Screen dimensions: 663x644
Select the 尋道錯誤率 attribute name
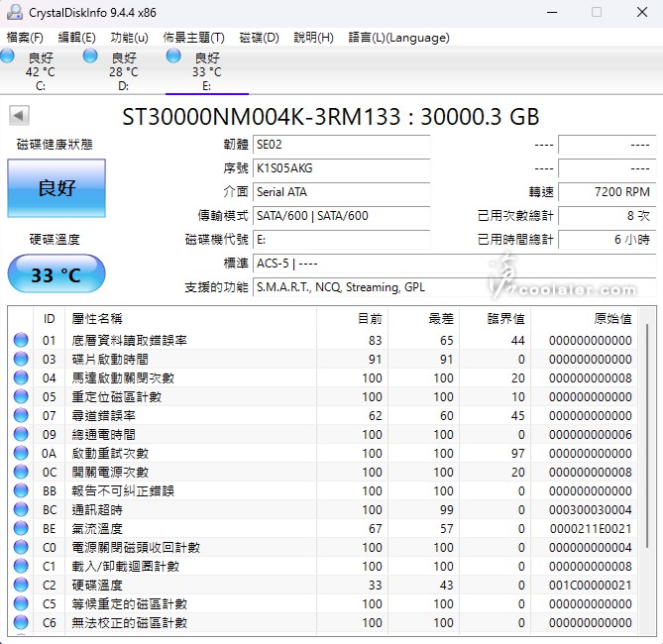click(x=104, y=415)
